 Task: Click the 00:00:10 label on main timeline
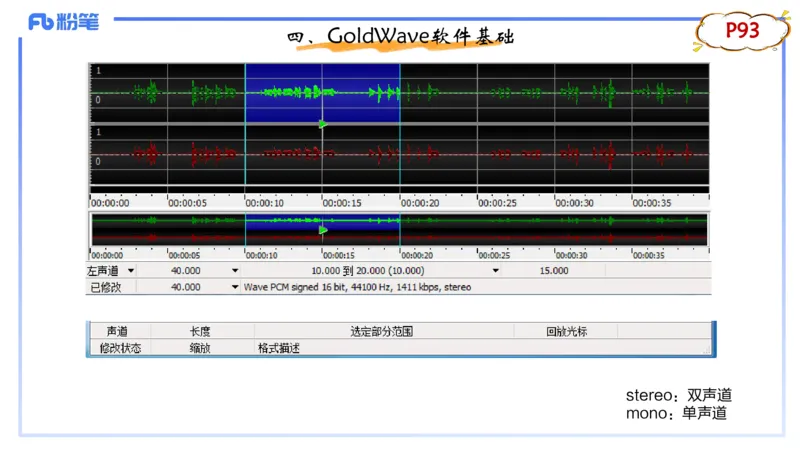[x=265, y=203]
